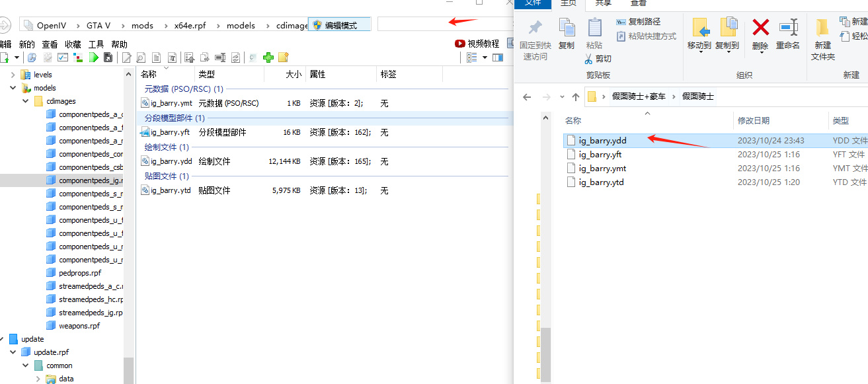868x384 pixels.
Task: Select ig_barry.ytd in the Explorer file list
Action: tap(601, 182)
